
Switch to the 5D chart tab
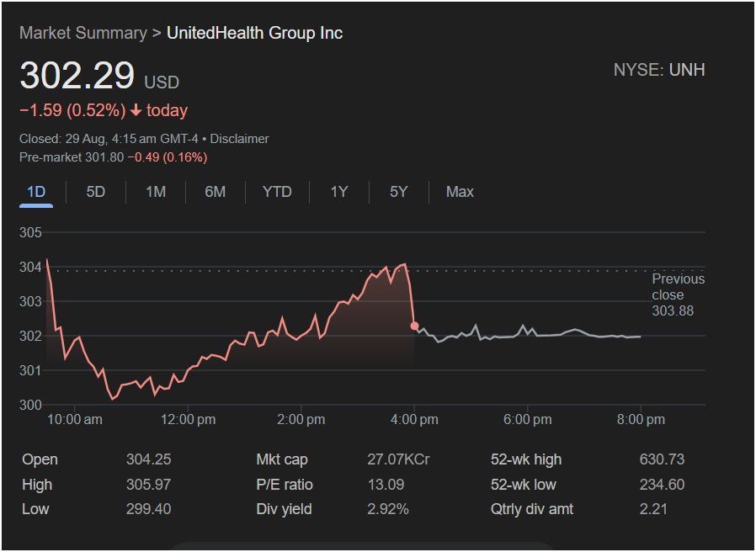pyautogui.click(x=96, y=192)
